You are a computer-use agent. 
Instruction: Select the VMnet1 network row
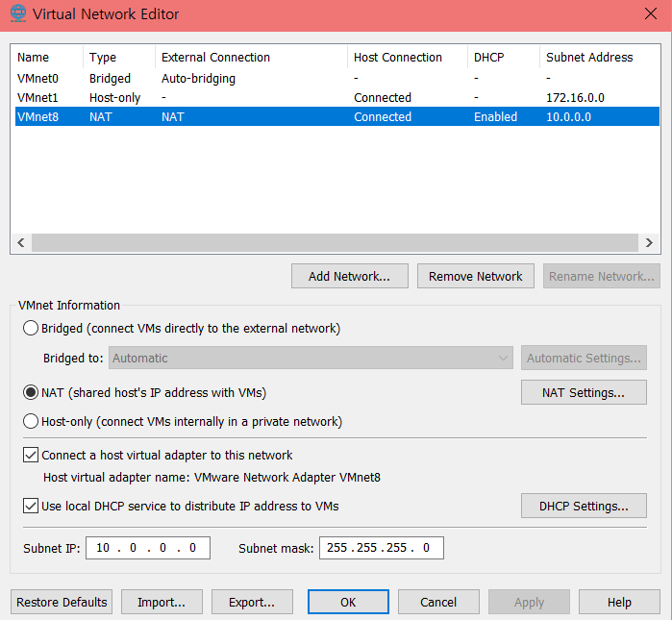click(x=337, y=98)
